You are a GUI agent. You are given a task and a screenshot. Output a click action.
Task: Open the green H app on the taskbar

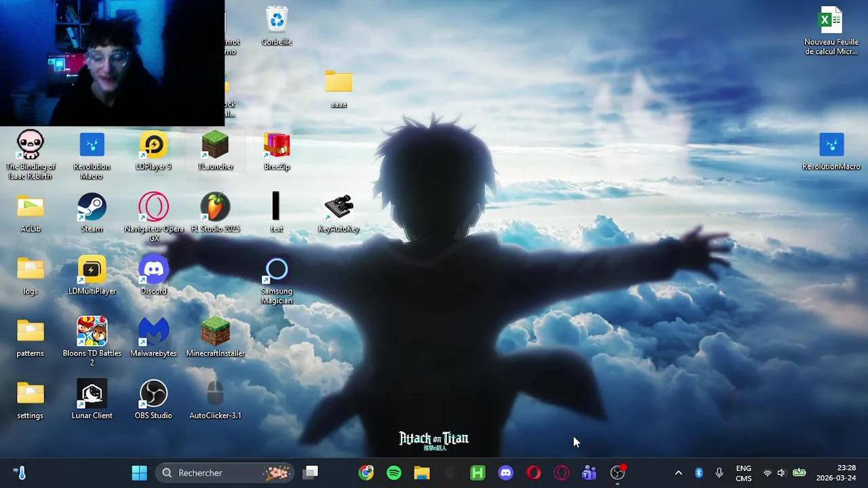pyautogui.click(x=478, y=473)
